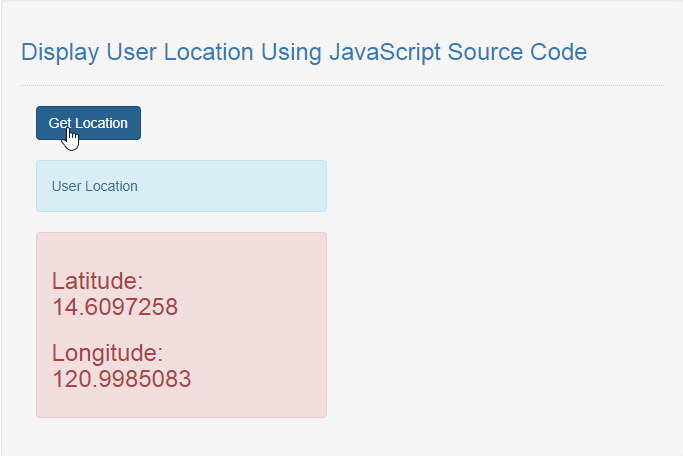Click the dotted divider under the heading
Screen dimensions: 683x456
342,85
